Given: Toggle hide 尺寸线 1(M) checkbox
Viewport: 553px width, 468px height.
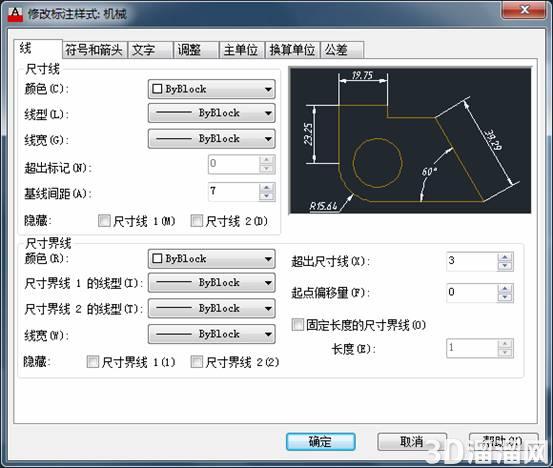Looking at the screenshot, I should (x=104, y=221).
